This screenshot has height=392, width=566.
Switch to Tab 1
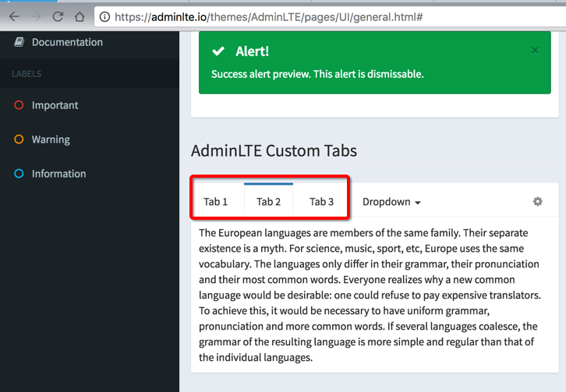point(216,202)
